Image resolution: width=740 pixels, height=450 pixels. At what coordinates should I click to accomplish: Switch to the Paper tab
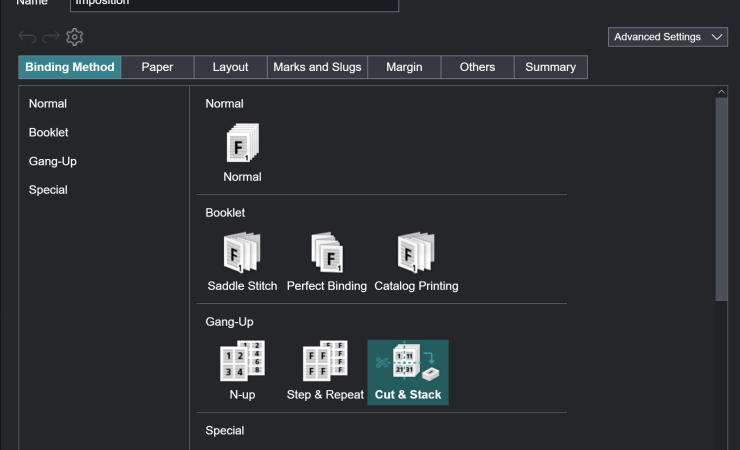[x=157, y=67]
